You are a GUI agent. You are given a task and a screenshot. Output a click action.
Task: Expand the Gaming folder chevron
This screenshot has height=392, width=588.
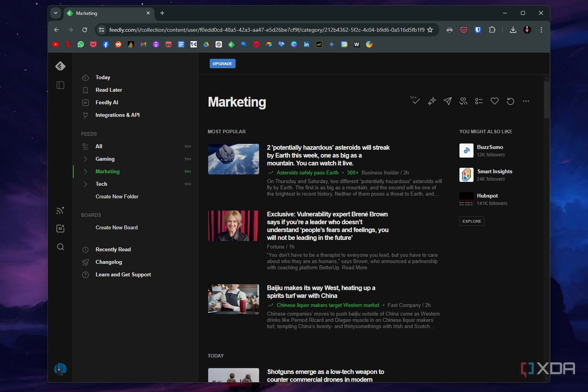click(85, 159)
